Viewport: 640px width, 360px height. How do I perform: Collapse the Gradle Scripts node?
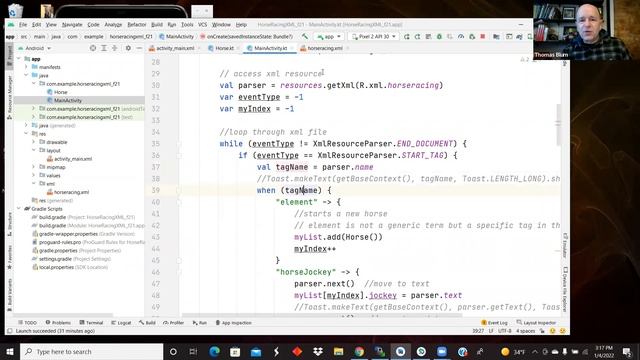pos(19,209)
